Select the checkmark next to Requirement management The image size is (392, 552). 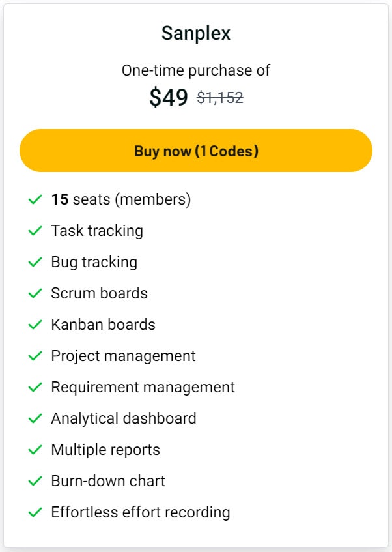coord(36,387)
